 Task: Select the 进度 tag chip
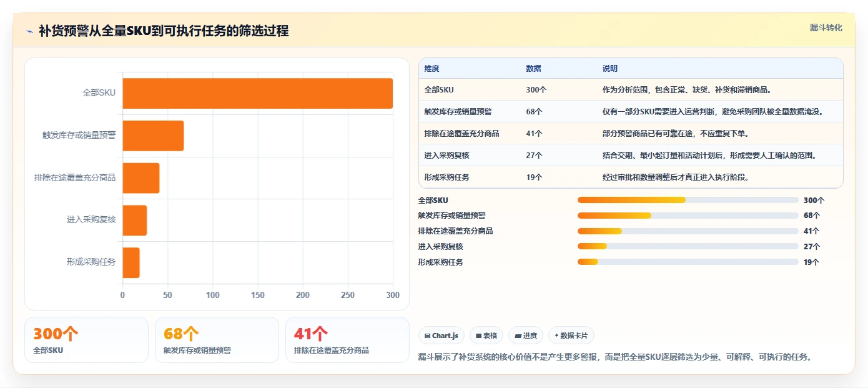coord(526,336)
